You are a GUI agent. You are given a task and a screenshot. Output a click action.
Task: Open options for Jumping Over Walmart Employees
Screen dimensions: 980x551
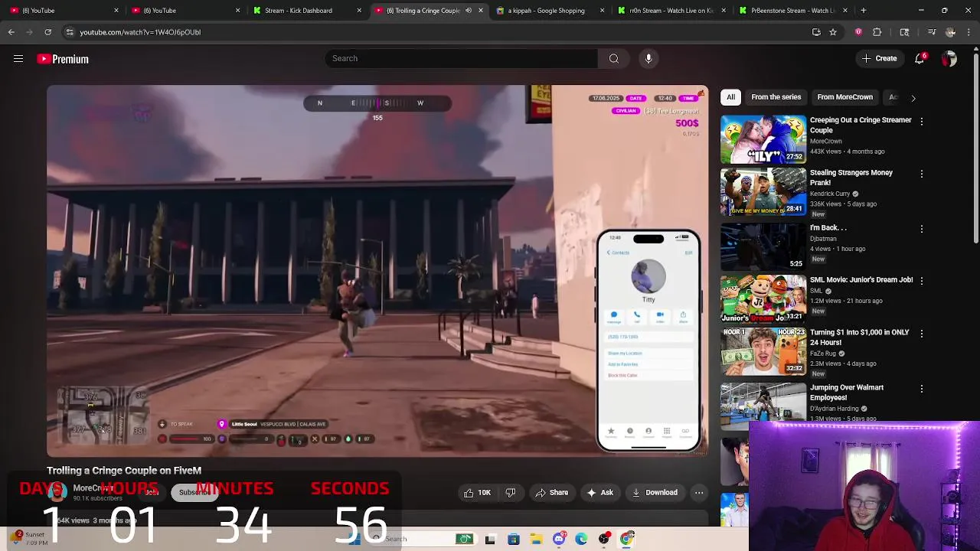tap(921, 389)
